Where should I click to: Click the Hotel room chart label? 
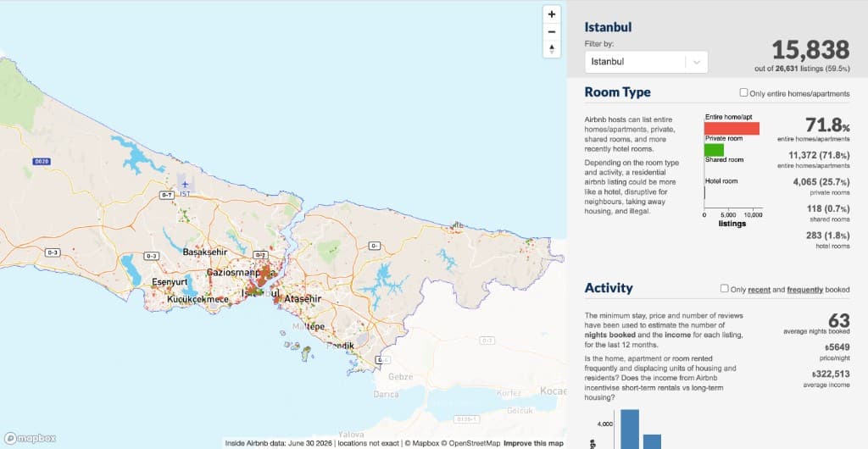(x=721, y=180)
